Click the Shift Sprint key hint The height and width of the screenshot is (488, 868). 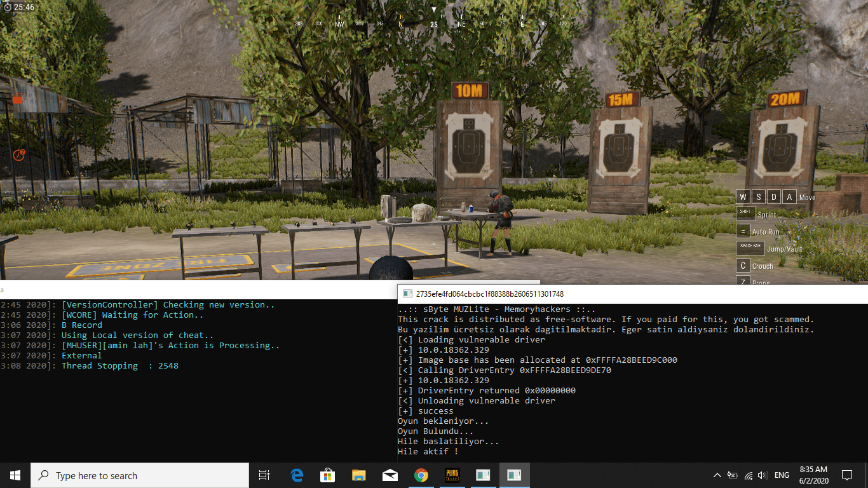745,213
